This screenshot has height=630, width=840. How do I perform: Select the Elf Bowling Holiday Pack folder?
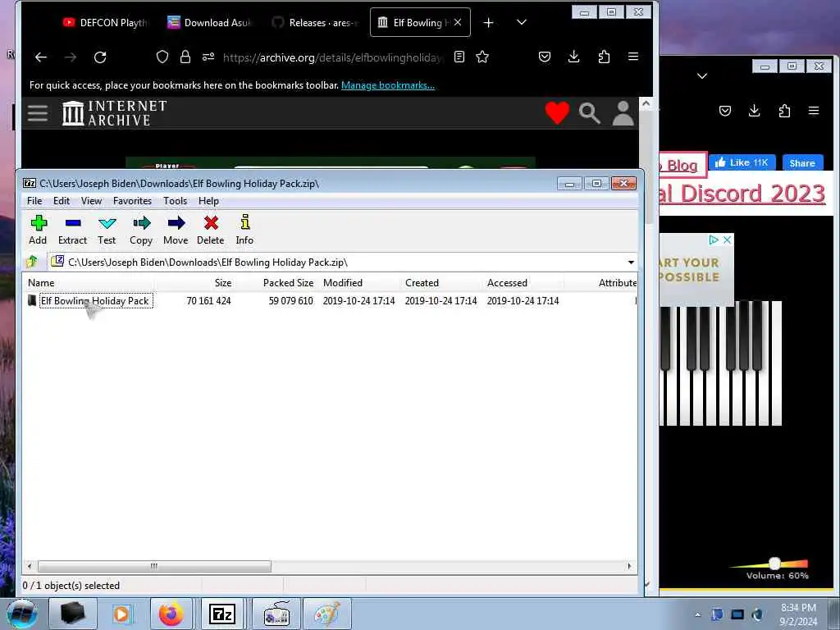pyautogui.click(x=95, y=301)
